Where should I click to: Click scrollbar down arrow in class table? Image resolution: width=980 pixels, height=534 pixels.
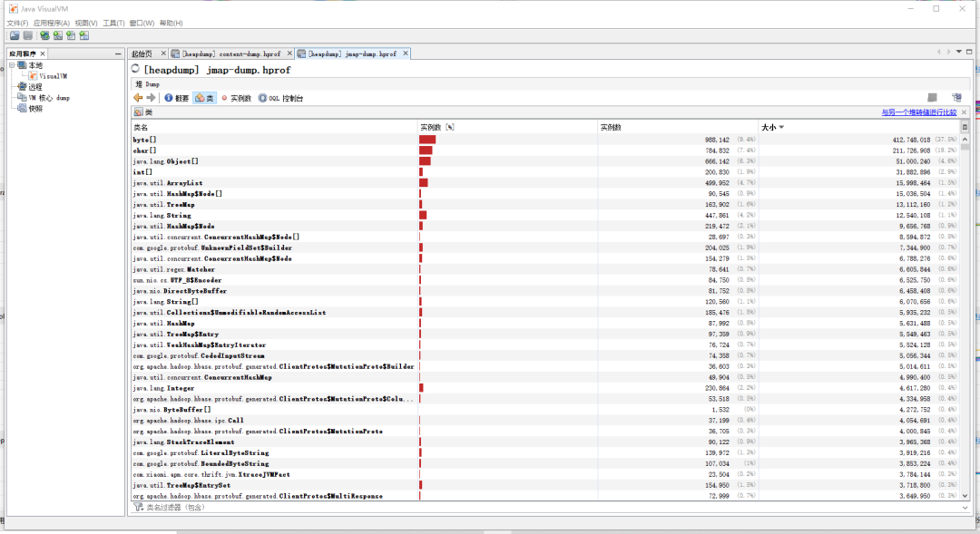click(x=965, y=496)
